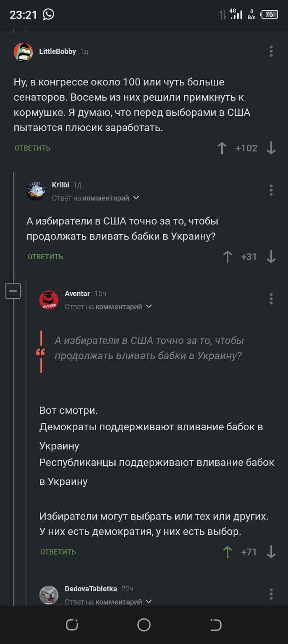This screenshot has height=644, width=288.
Task: Downvote Krilbi's comment
Action: [x=272, y=257]
